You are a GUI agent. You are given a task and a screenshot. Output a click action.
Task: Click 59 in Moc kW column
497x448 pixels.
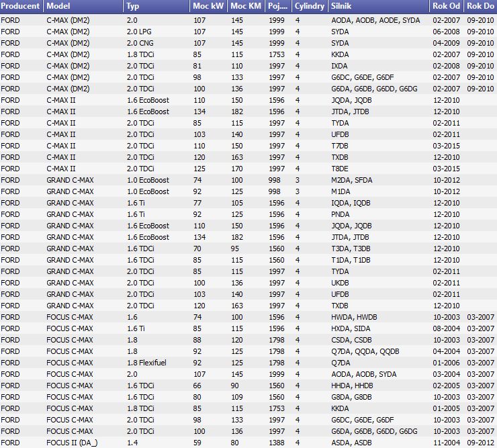[197, 443]
